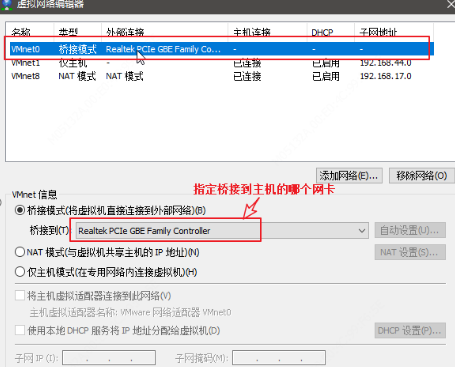Click the DHCP 设置(P)... button
This screenshot has width=455, height=367.
pos(410,330)
